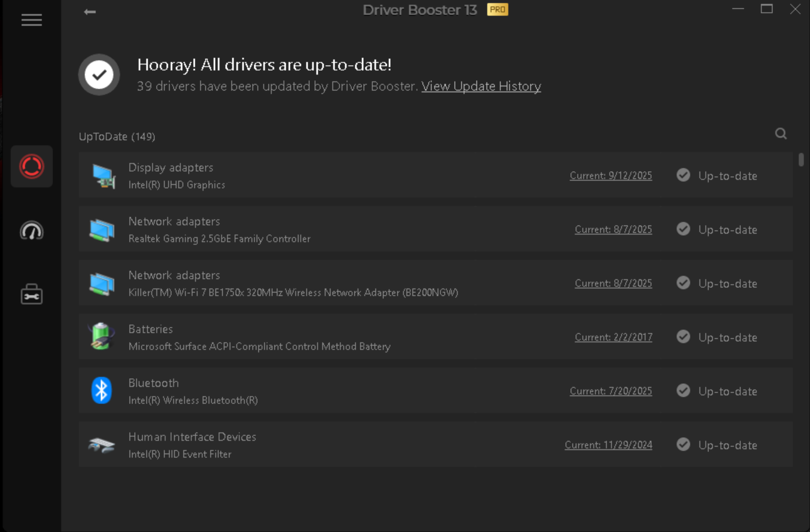Click the Killer Wi-Fi 7 adapter icon
This screenshot has width=810, height=532.
[x=102, y=284]
